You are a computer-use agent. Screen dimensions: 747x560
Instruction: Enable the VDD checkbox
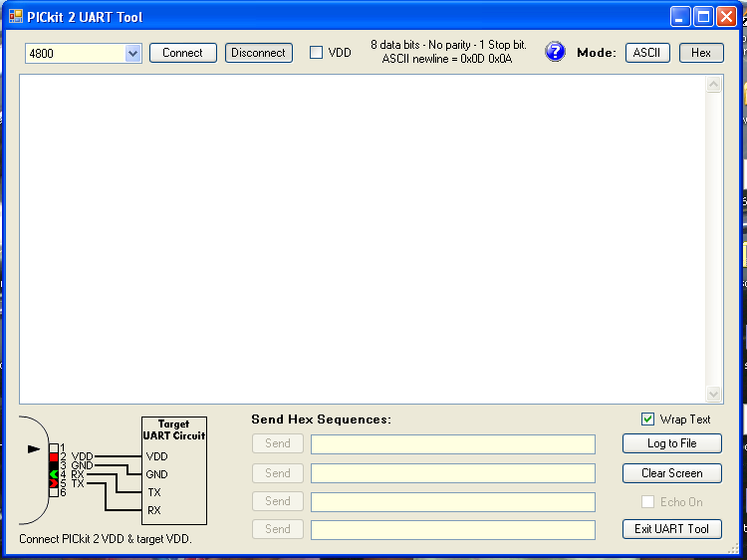[316, 53]
